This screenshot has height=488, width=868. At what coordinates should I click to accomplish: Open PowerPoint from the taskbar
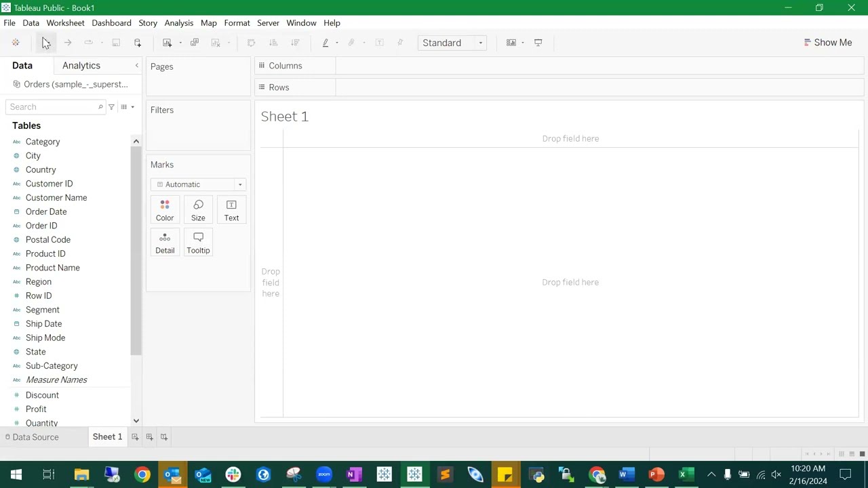coord(656,474)
